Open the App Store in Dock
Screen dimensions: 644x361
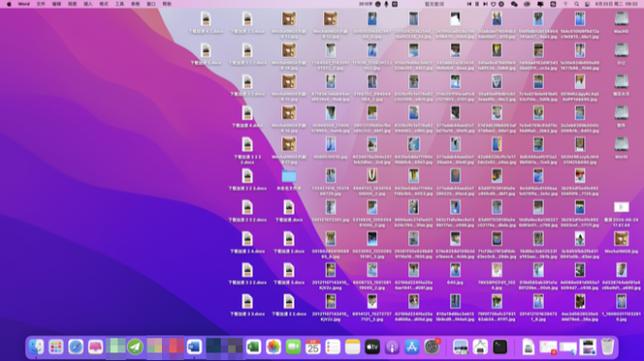coord(412,347)
